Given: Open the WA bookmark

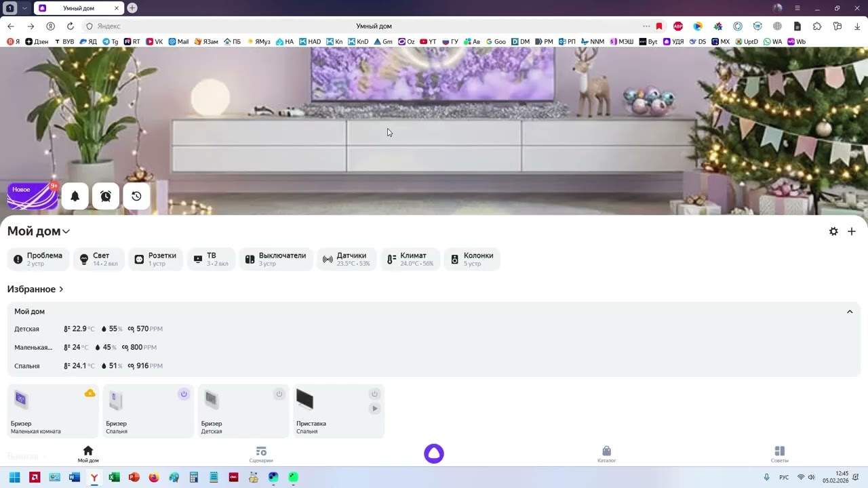Looking at the screenshot, I should click(x=772, y=41).
